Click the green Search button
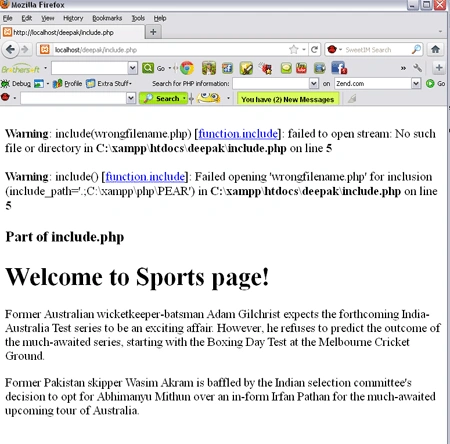This screenshot has width=450, height=444. tap(163, 98)
